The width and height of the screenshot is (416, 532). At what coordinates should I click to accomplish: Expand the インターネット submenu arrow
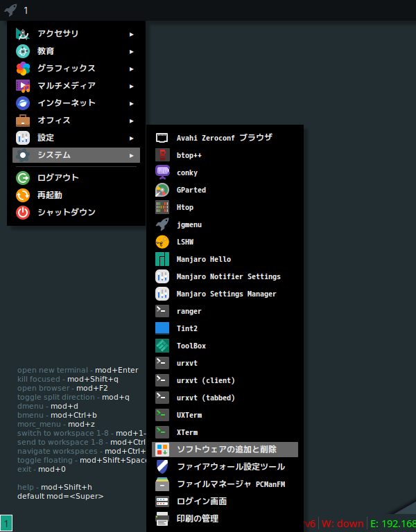[132, 103]
